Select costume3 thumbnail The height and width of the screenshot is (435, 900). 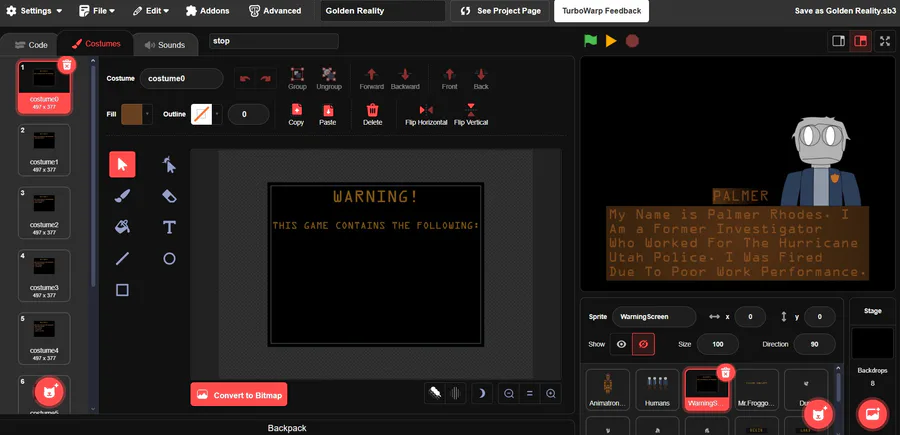(44, 275)
